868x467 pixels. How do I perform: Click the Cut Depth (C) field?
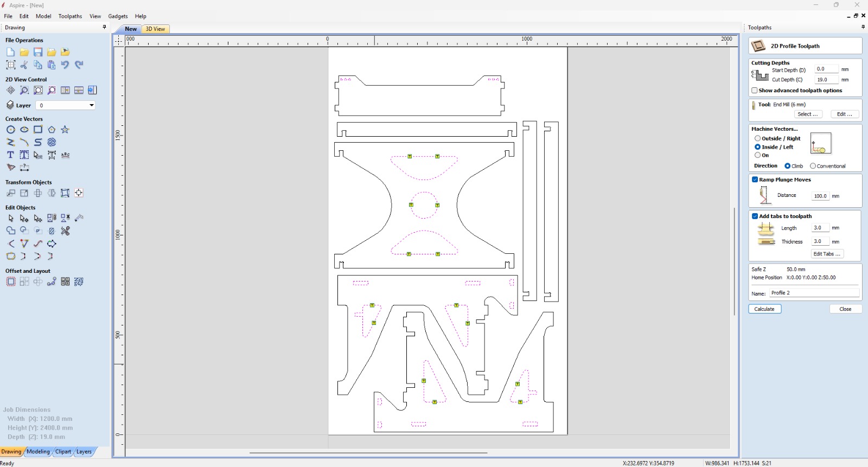[x=826, y=80]
